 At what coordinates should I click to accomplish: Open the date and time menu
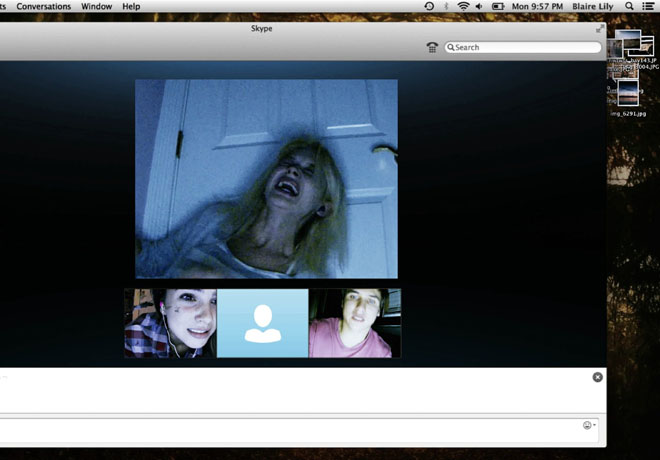(x=537, y=7)
